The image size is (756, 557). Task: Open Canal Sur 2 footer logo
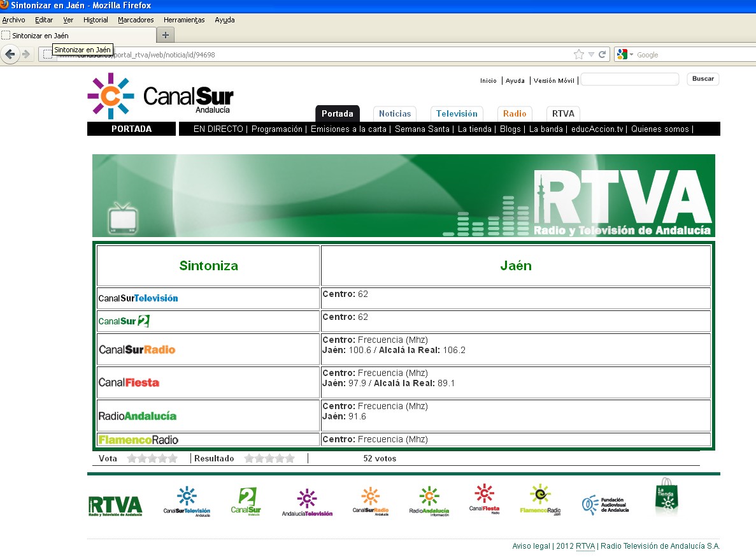[x=246, y=501]
